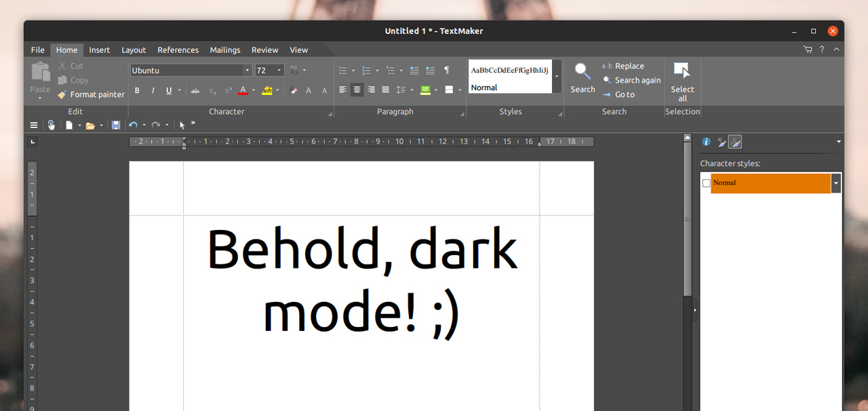Click Go to in Search group
Viewport: 868px width, 411px height.
pos(618,94)
